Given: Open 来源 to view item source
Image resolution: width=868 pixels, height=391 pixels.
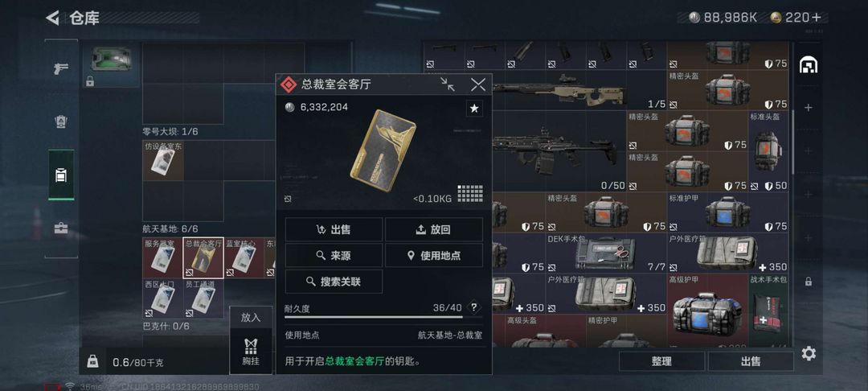Looking at the screenshot, I should pos(334,255).
